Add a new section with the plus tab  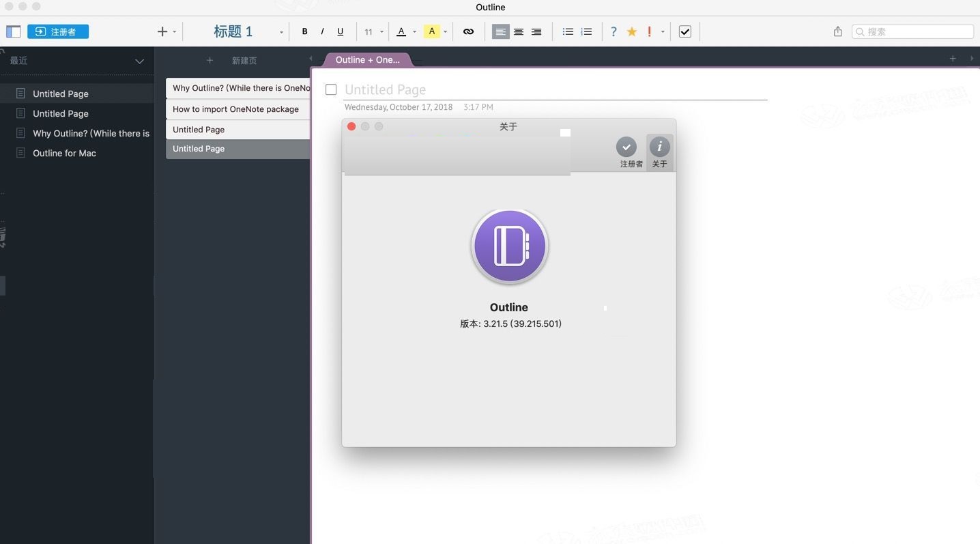click(x=953, y=59)
